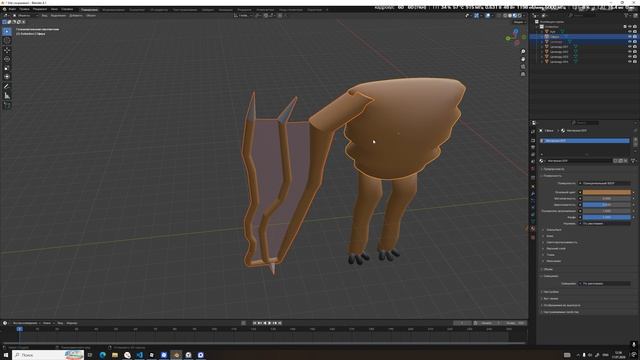Screen dimensions: 640x360
Task: Open the Tool properties tab
Action: [533, 132]
